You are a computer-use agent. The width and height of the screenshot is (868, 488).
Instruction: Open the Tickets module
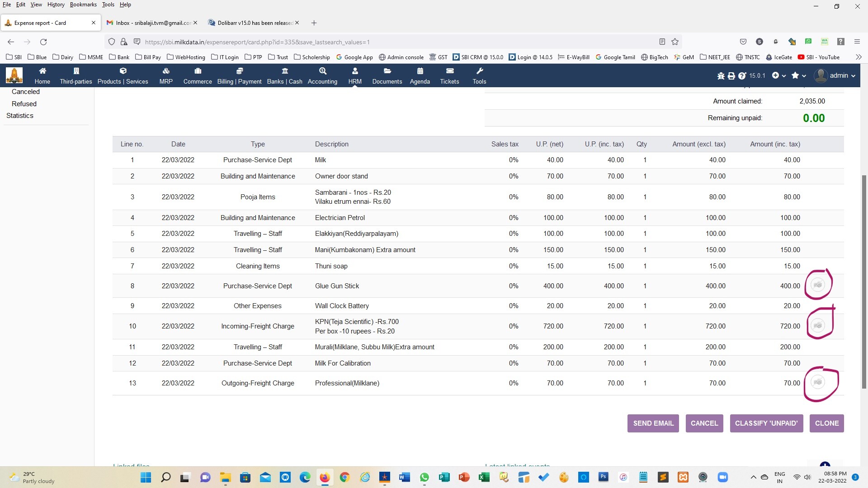tap(449, 75)
